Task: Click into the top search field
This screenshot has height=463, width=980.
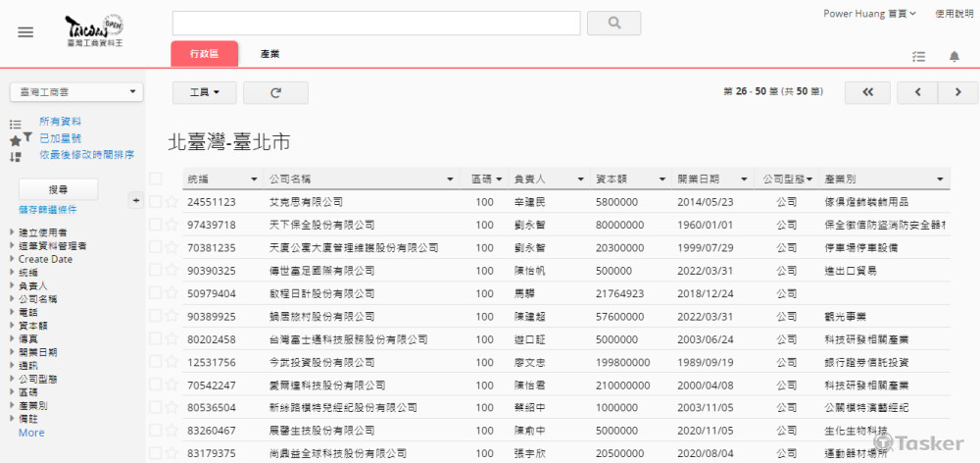Action: [x=376, y=24]
